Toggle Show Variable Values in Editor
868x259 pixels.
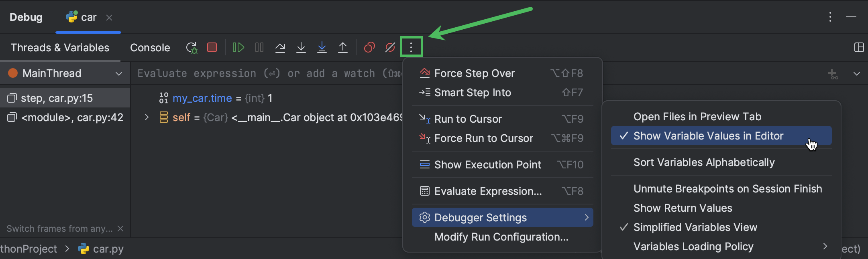coord(708,136)
